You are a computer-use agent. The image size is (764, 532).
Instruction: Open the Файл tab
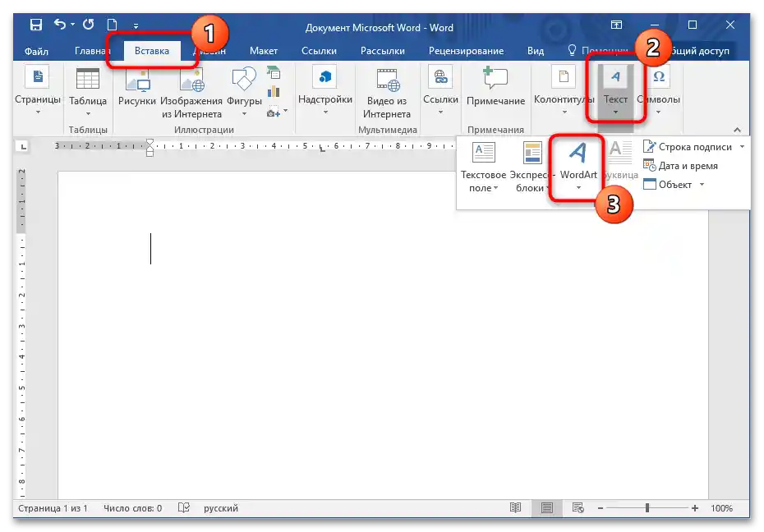[36, 51]
